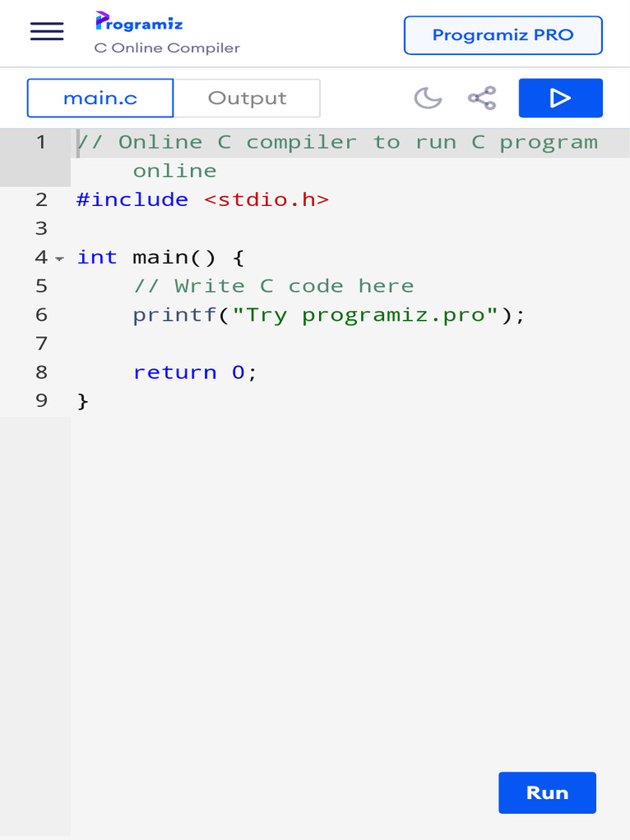This screenshot has width=630, height=840.
Task: Switch to the Output tab
Action: [247, 98]
